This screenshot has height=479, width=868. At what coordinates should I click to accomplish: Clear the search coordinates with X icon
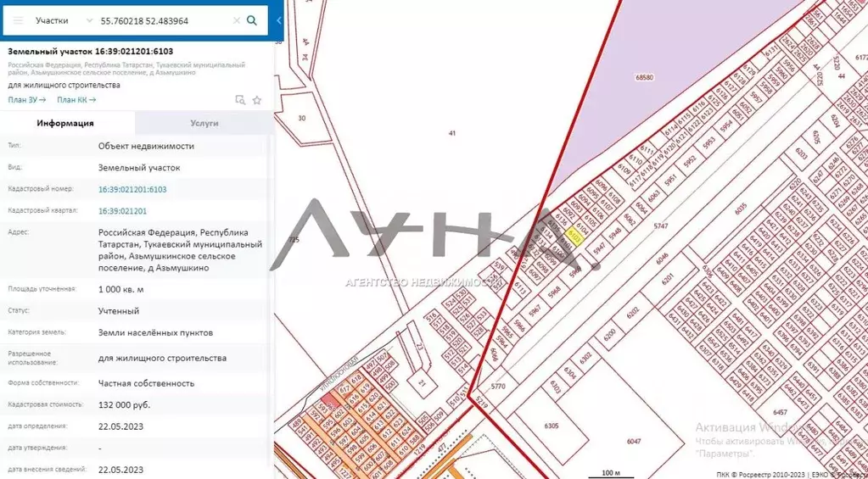click(236, 20)
